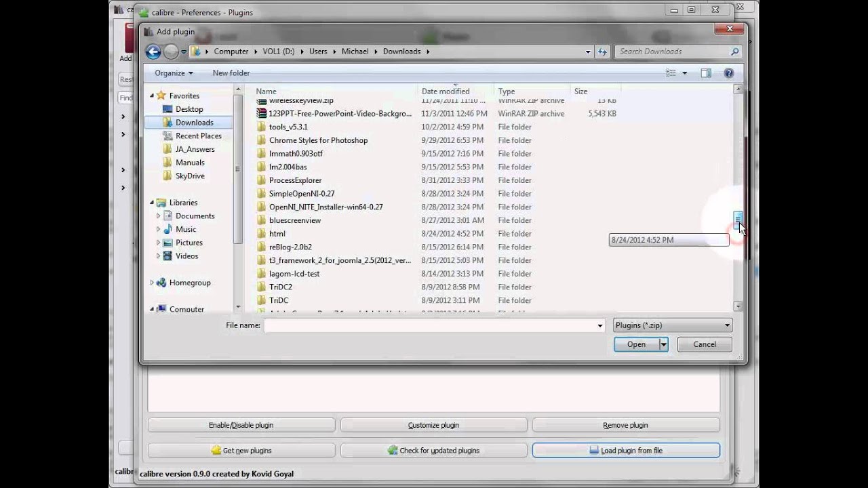The height and width of the screenshot is (488, 868).
Task: Click Load plugin from file button
Action: (625, 450)
